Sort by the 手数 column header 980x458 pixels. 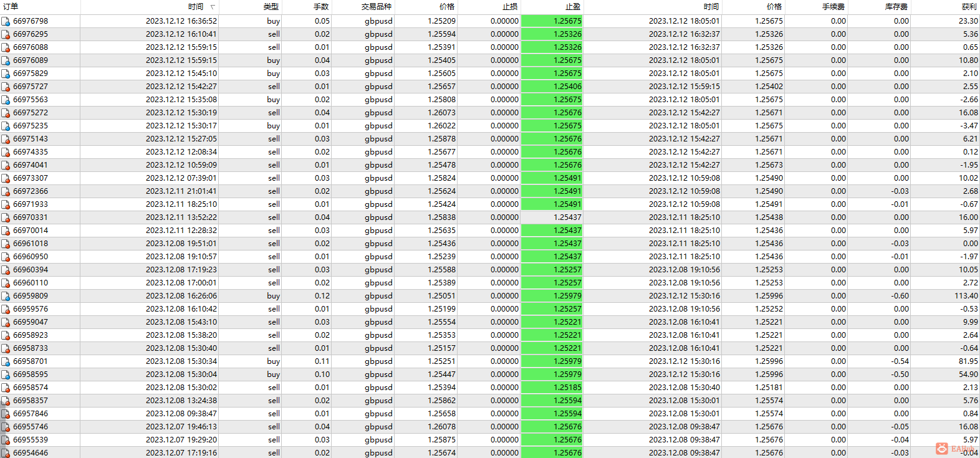[x=307, y=7]
